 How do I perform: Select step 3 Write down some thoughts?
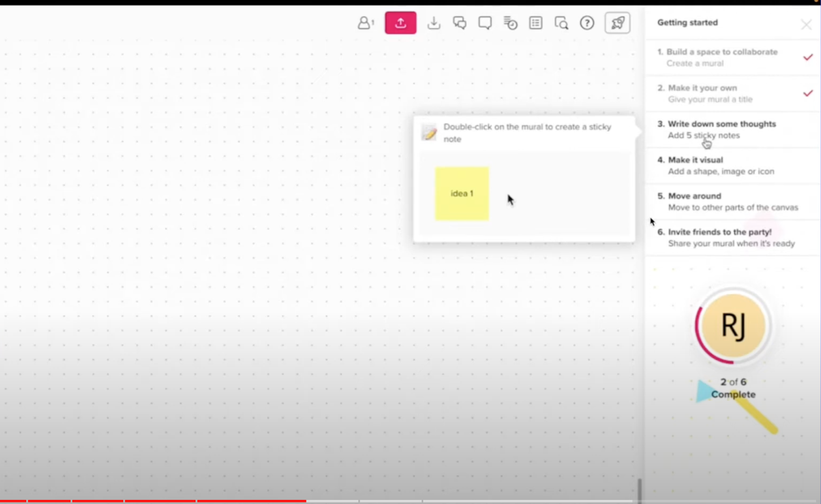732,130
